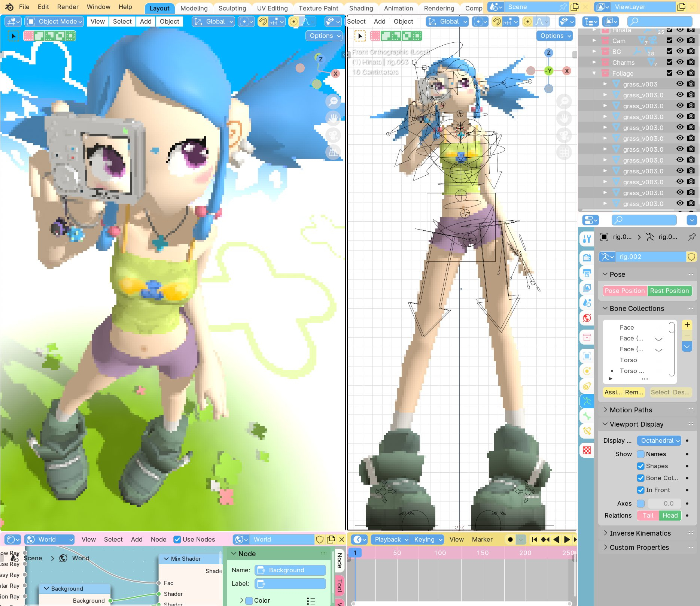Play the animation in the timeline
This screenshot has height=606, width=700.
click(567, 539)
